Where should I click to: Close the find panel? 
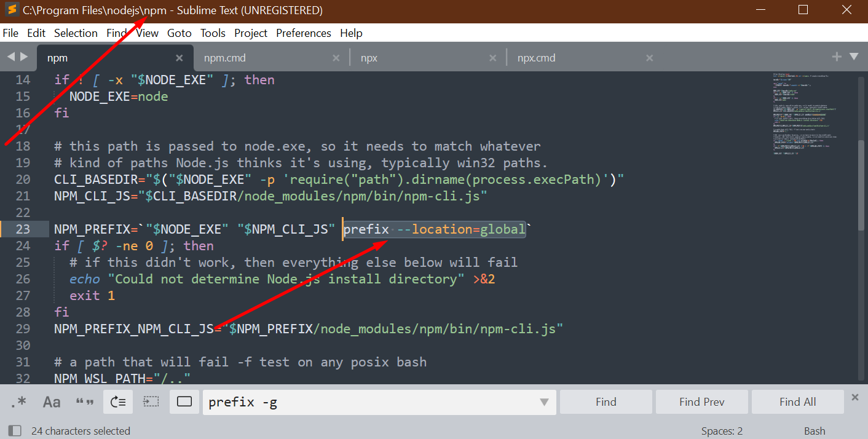point(855,397)
